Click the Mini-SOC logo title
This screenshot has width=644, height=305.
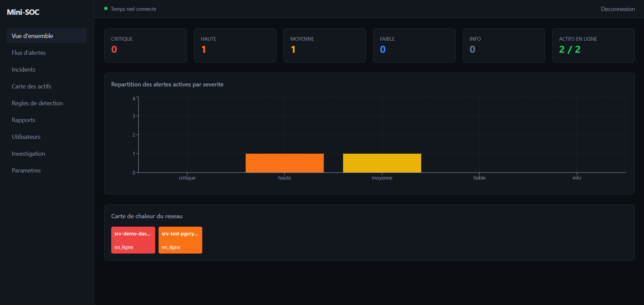pos(23,12)
